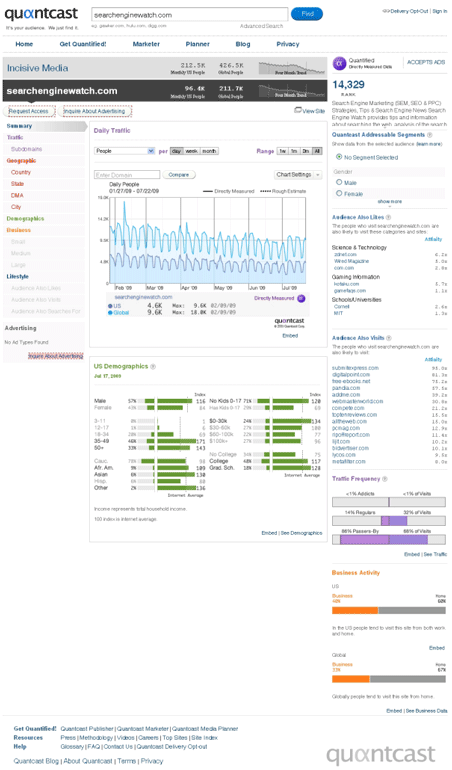Open help icon beside Traffic Frequency
452x770 pixels.
point(385,479)
